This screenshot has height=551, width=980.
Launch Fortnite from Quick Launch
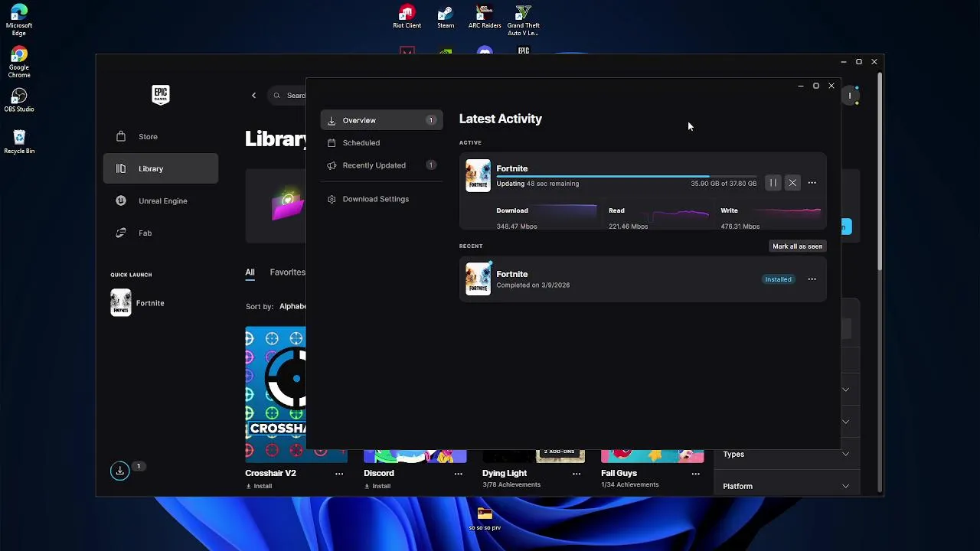(138, 303)
